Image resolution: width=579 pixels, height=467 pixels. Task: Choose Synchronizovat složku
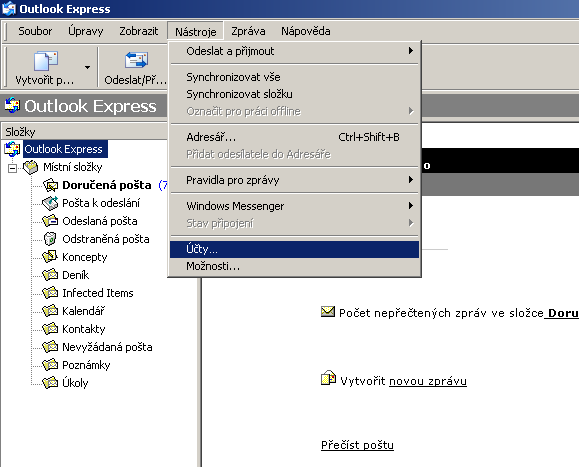tap(294, 94)
